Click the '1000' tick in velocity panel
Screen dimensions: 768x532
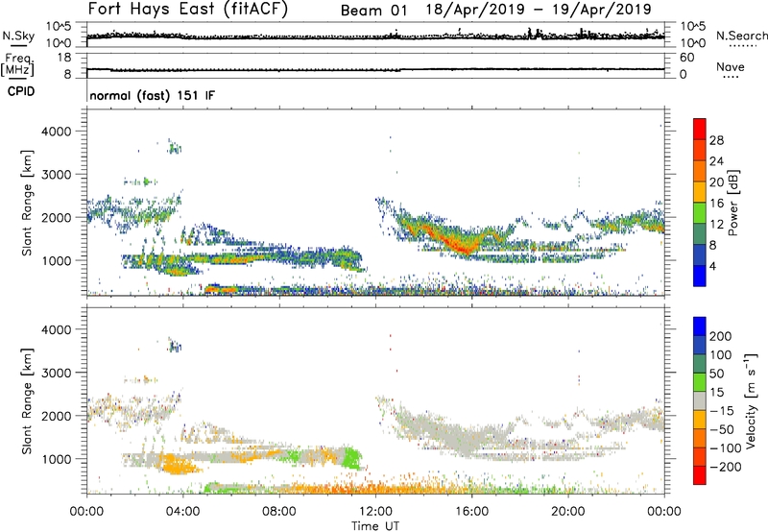[56, 459]
